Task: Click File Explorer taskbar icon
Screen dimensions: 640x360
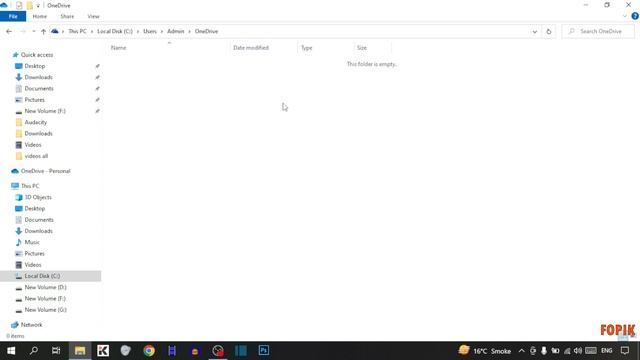Action: pyautogui.click(x=80, y=351)
